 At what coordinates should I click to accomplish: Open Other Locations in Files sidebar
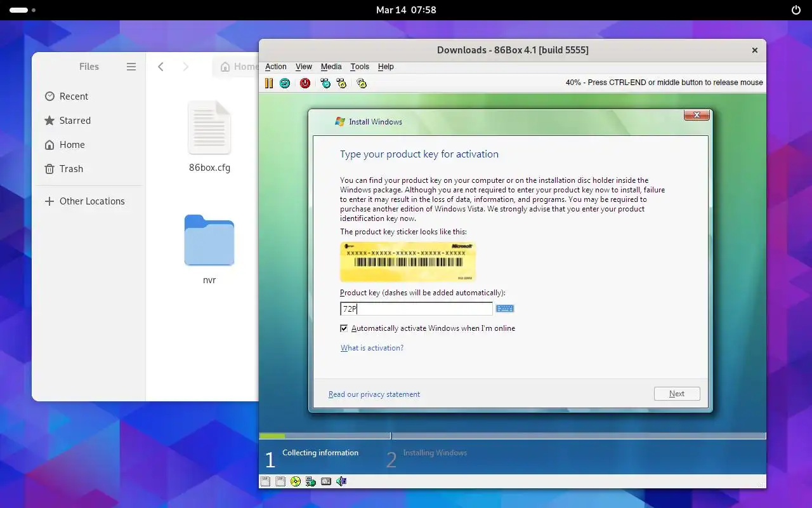[x=89, y=201]
